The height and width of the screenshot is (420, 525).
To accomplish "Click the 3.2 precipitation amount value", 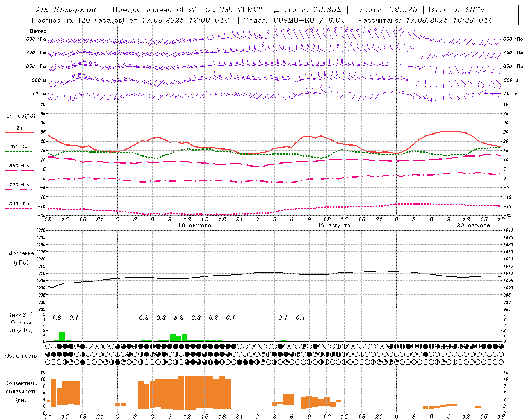I will [178, 318].
